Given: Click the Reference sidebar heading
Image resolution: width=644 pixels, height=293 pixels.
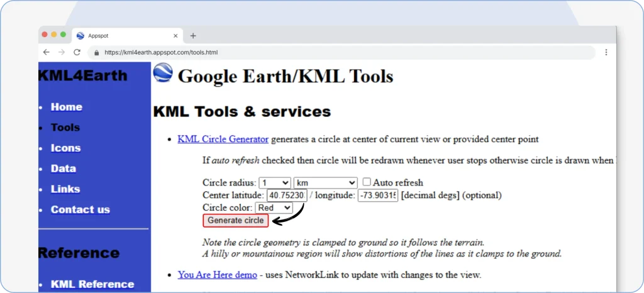Looking at the screenshot, I should 79,253.
